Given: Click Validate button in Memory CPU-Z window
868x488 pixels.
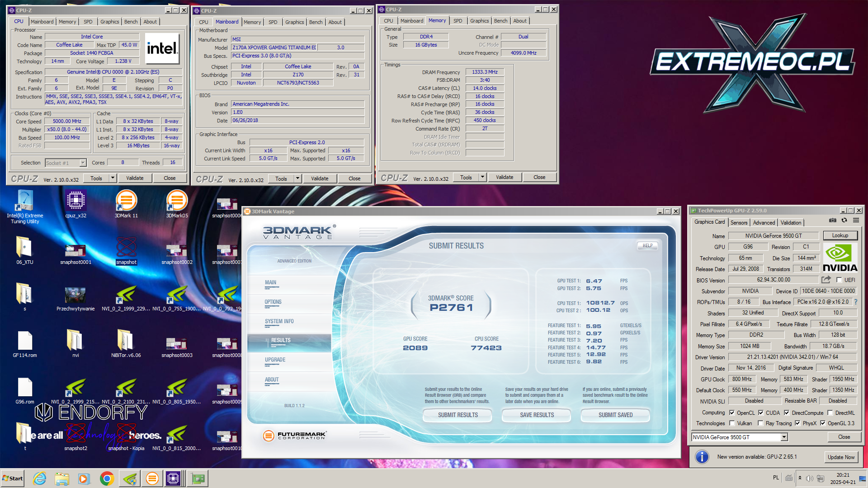Looking at the screenshot, I should pyautogui.click(x=505, y=177).
